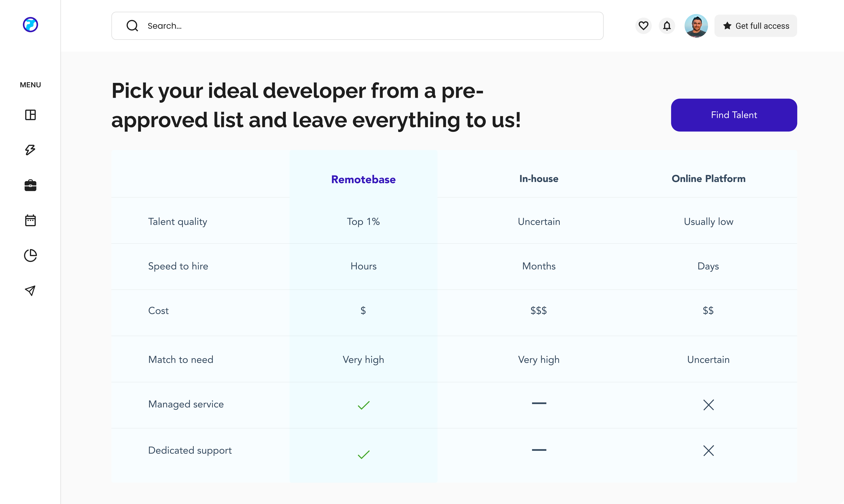Screen dimensions: 844x504
Task: Click the single $ cost cell
Action: (x=363, y=310)
